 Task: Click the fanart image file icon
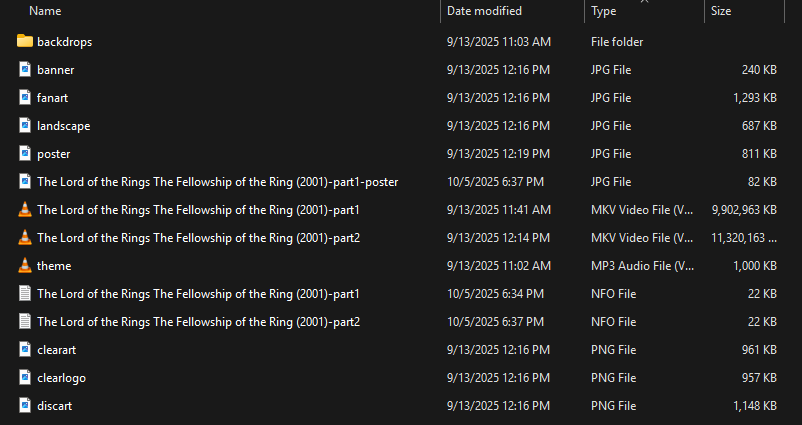point(25,98)
